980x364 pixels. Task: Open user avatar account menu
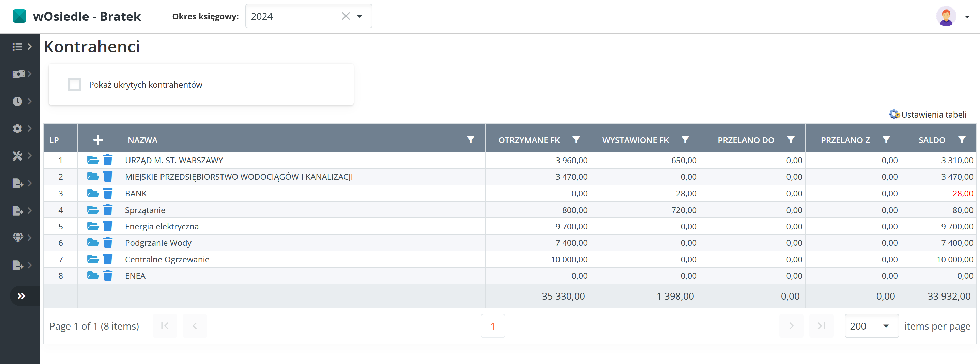[946, 16]
